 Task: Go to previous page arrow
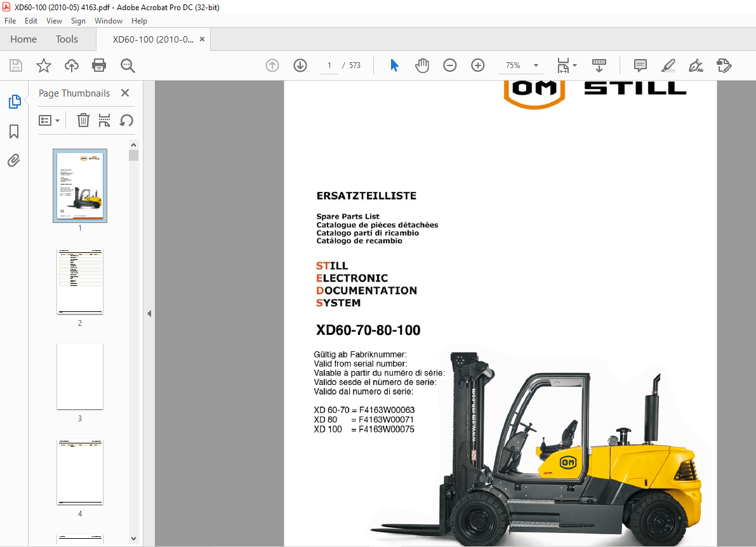pyautogui.click(x=272, y=65)
